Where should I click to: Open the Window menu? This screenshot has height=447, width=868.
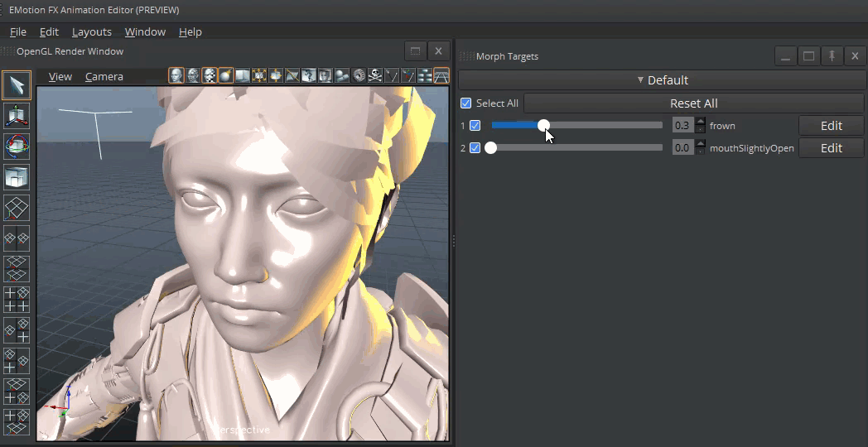(x=145, y=31)
